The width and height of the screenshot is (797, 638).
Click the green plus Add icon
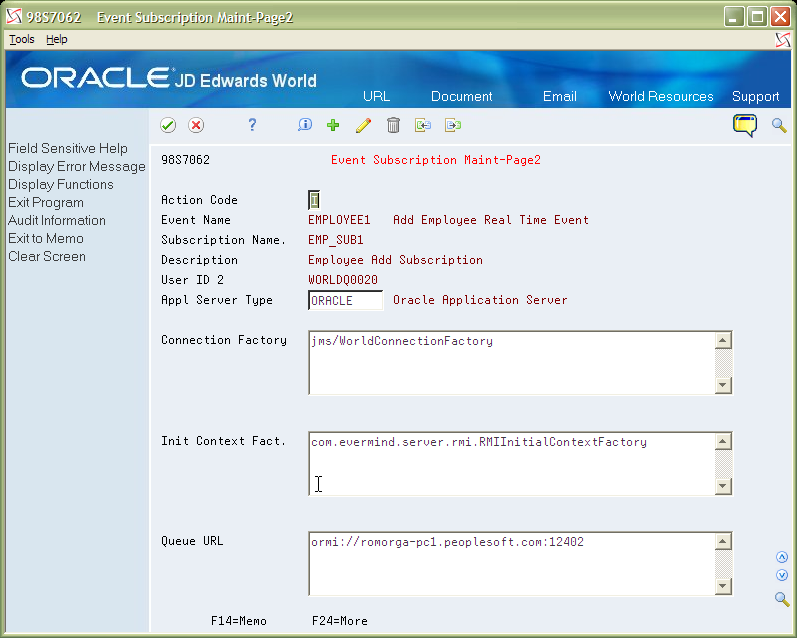333,125
